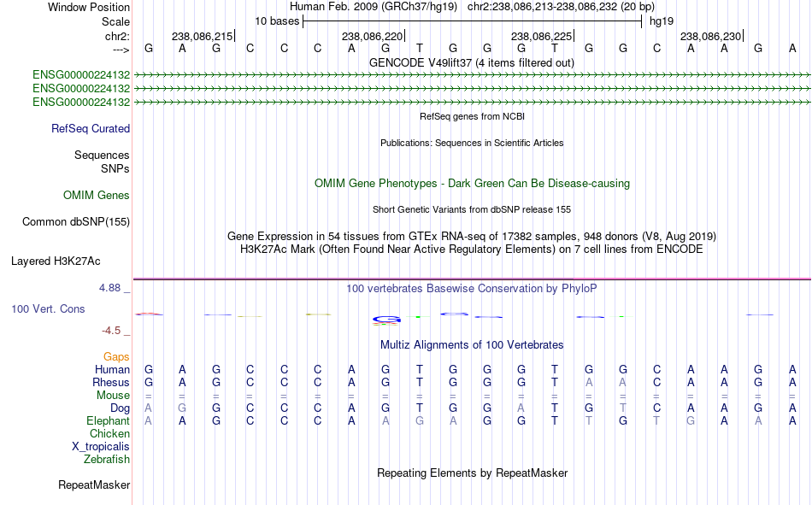Open the Common dbSNP(155) track label
Image resolution: width=812 pixels, height=505 pixels.
76,221
